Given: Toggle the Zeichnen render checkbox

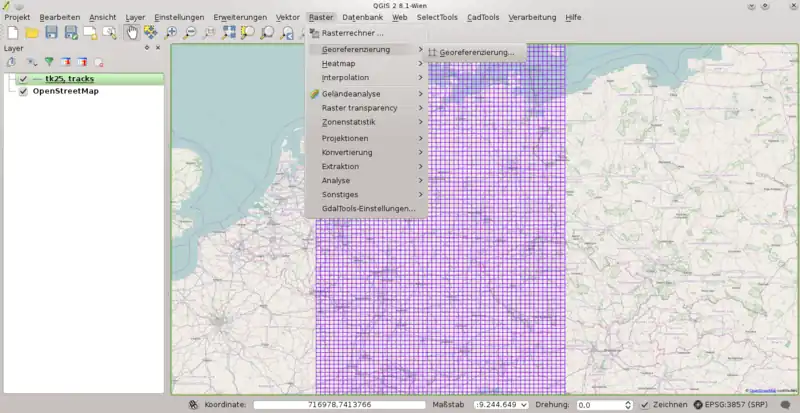Looking at the screenshot, I should pyautogui.click(x=644, y=405).
